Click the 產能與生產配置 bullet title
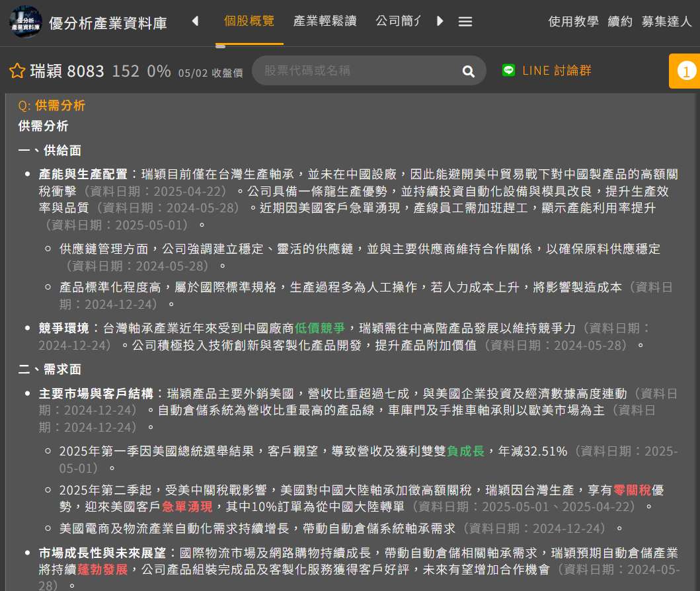This screenshot has width=700, height=591. [x=83, y=174]
